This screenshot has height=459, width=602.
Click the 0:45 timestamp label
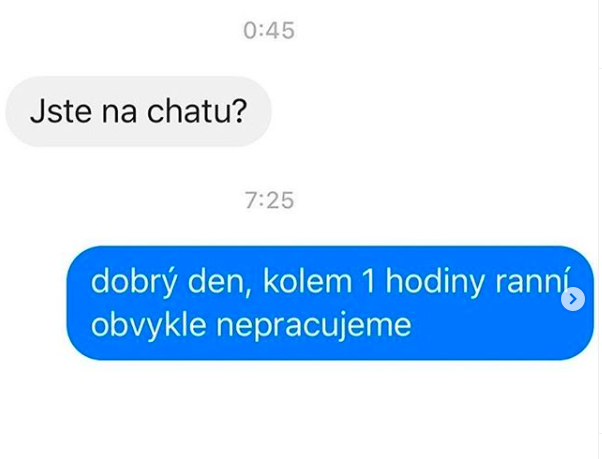pyautogui.click(x=269, y=30)
